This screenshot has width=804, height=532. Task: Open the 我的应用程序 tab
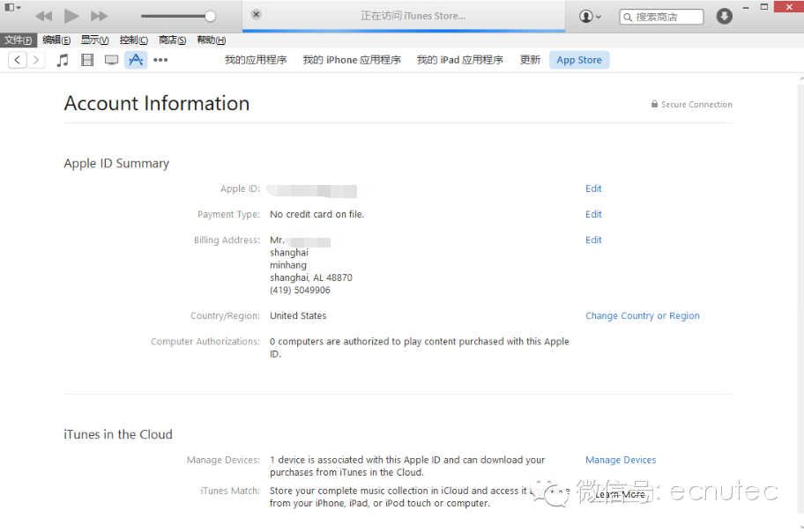pyautogui.click(x=256, y=60)
